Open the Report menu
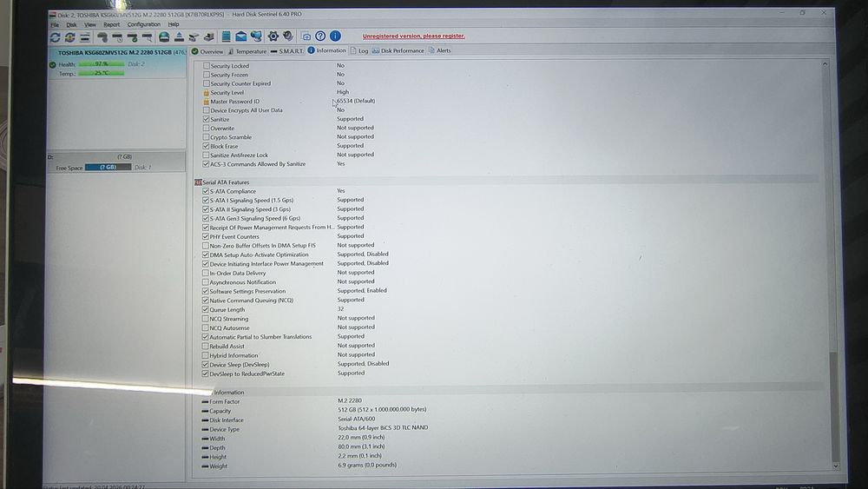This screenshot has width=868, height=489. coord(111,25)
